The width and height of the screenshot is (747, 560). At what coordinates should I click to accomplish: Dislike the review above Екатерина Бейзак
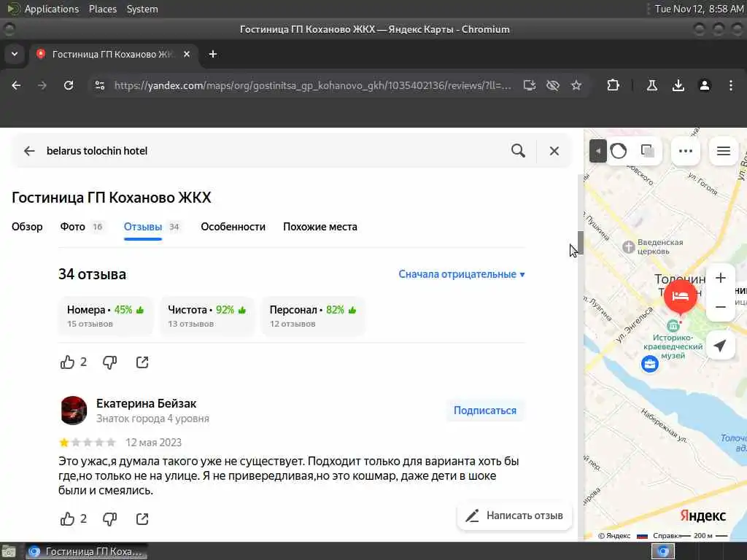coord(109,362)
